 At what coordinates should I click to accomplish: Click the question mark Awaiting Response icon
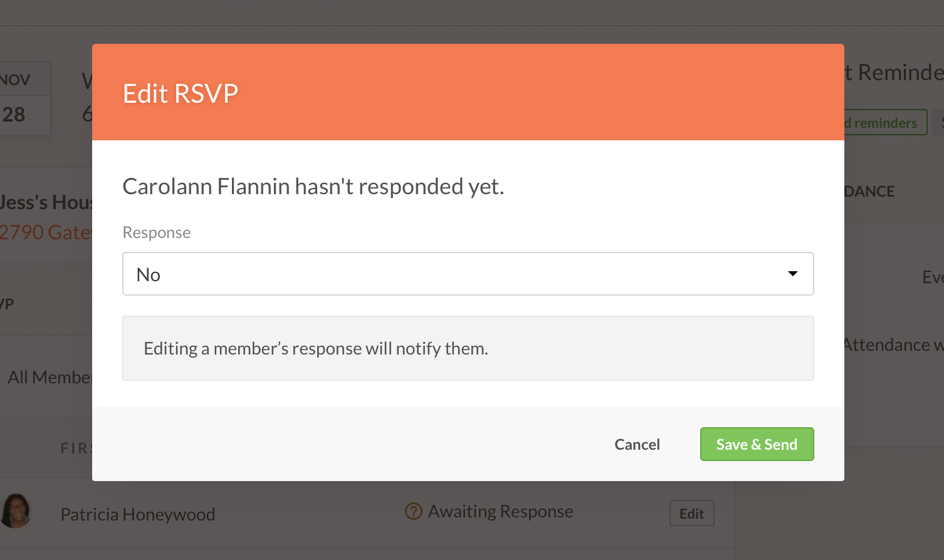[413, 512]
